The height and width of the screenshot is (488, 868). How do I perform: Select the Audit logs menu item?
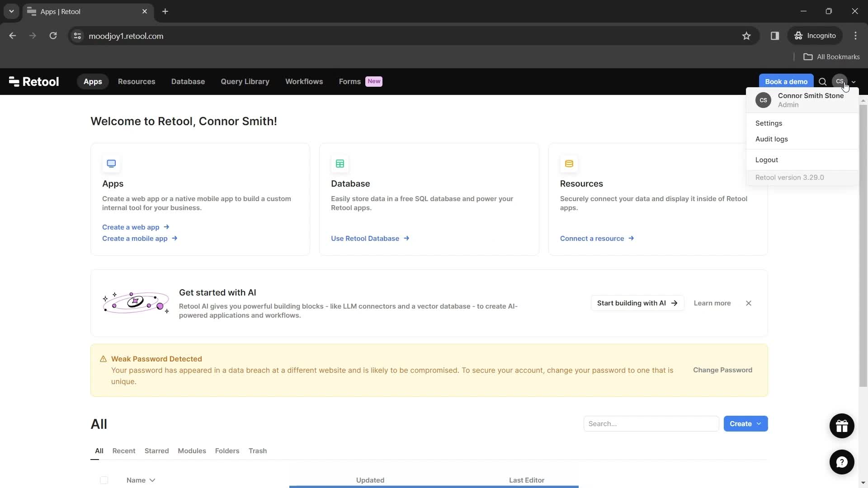click(x=773, y=139)
